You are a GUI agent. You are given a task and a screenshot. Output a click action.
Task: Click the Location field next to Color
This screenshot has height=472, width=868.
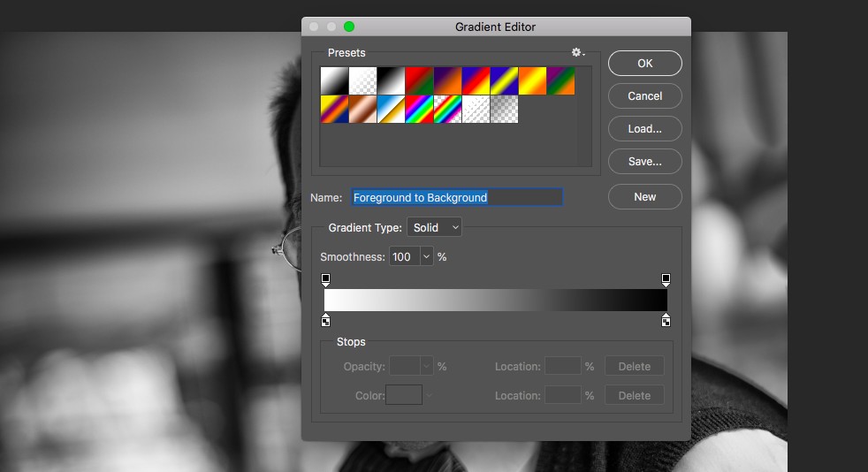click(x=563, y=396)
